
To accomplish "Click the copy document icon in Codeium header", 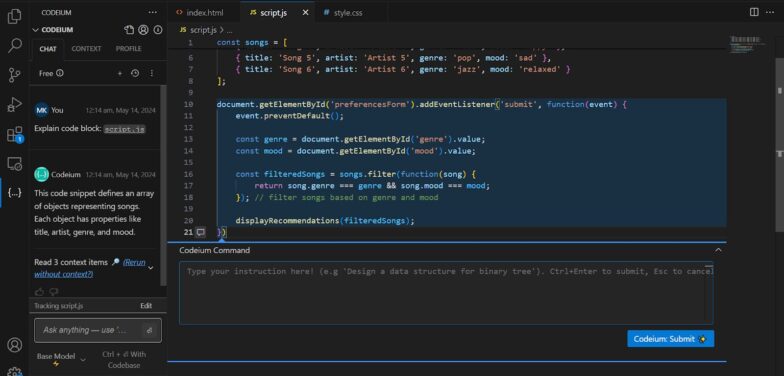I will click(129, 30).
